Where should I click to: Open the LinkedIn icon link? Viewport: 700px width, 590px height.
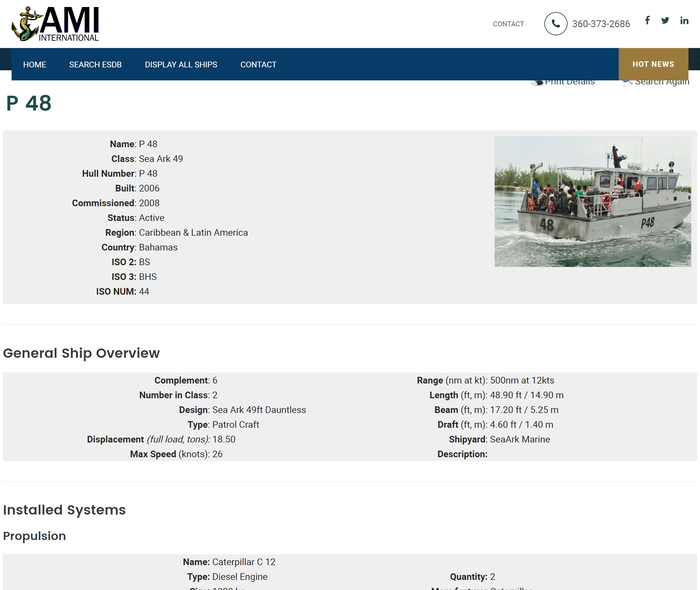[x=684, y=21]
